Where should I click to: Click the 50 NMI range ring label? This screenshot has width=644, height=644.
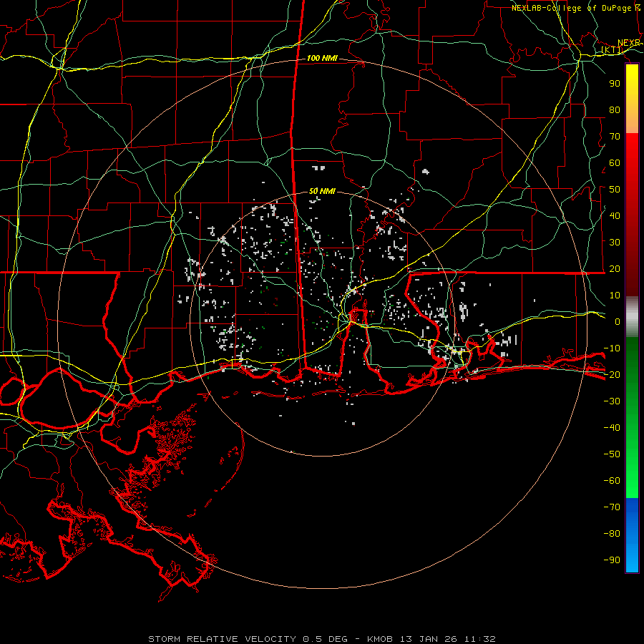tap(322, 191)
